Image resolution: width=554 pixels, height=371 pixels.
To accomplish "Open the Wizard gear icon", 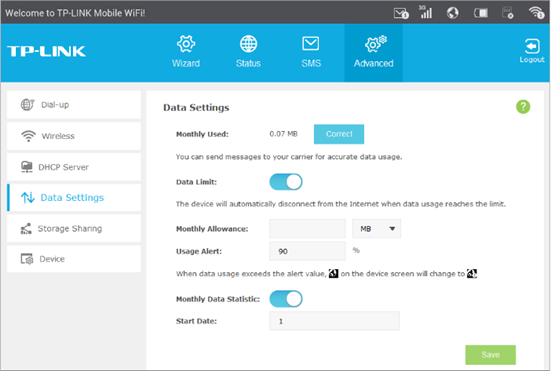I will [x=186, y=44].
